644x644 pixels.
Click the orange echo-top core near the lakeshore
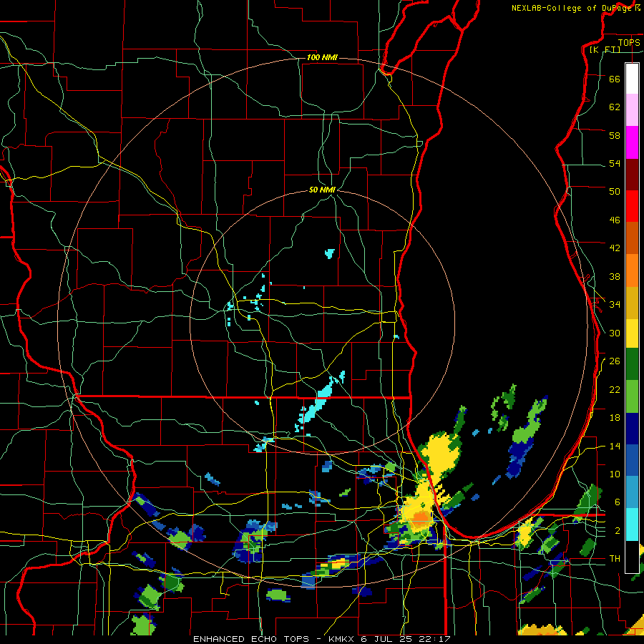coord(421,519)
